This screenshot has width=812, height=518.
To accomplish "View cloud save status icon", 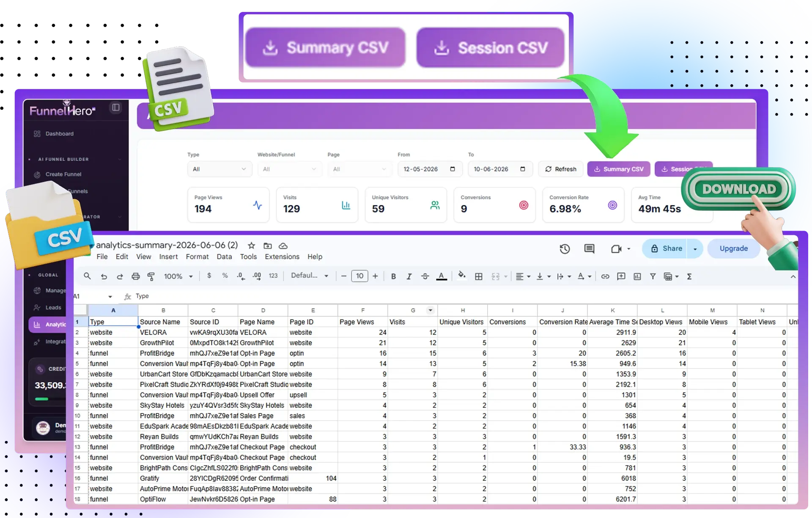I will click(283, 245).
